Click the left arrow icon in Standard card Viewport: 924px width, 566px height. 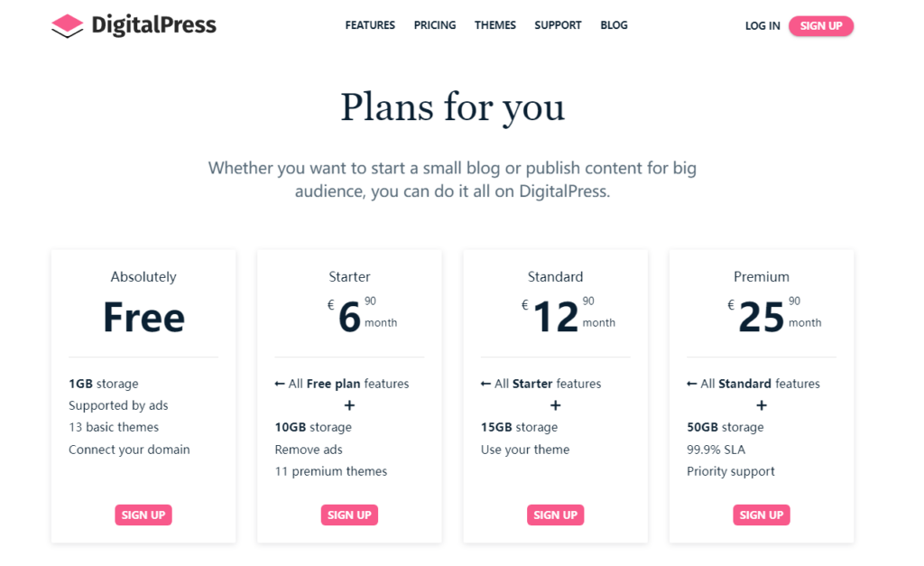[485, 384]
